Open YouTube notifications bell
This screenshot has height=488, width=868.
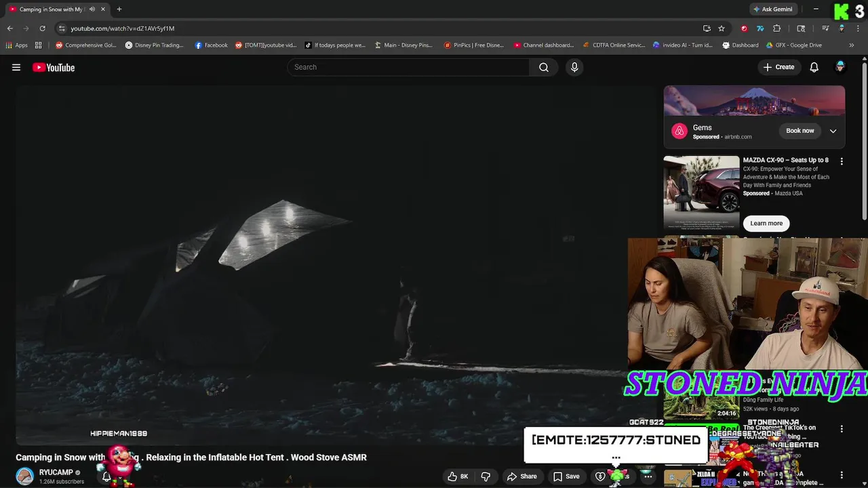814,67
